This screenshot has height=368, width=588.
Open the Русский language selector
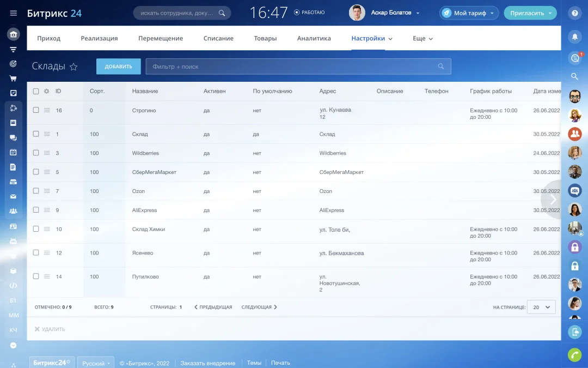95,363
